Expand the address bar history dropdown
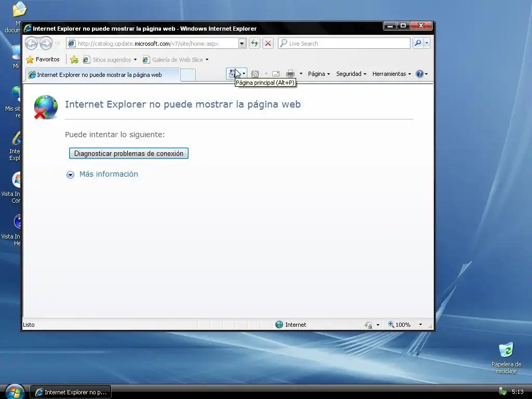Viewport: 532px width, 399px height. (x=242, y=44)
